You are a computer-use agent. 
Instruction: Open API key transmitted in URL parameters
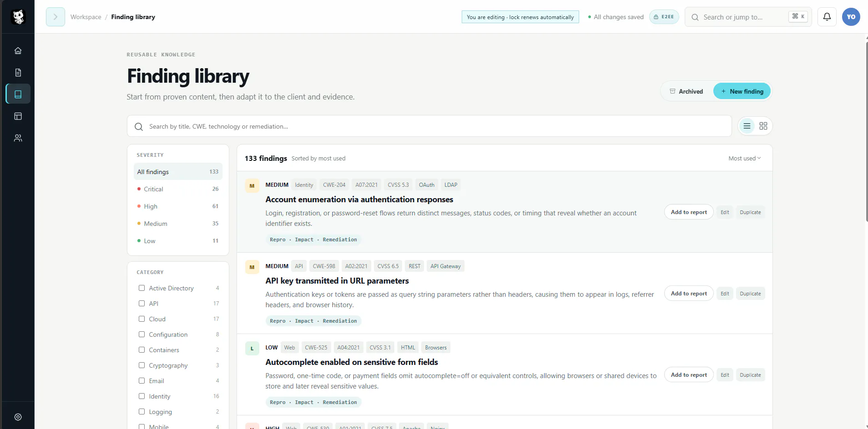(337, 280)
